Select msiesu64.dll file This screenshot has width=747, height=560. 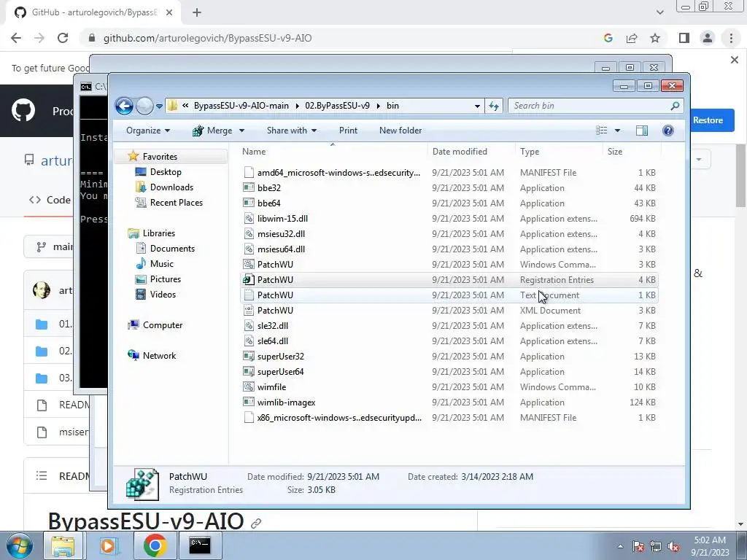point(449,249)
